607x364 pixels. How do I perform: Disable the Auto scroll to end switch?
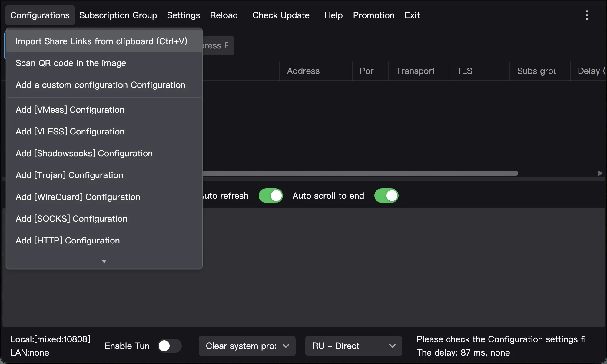pyautogui.click(x=386, y=196)
